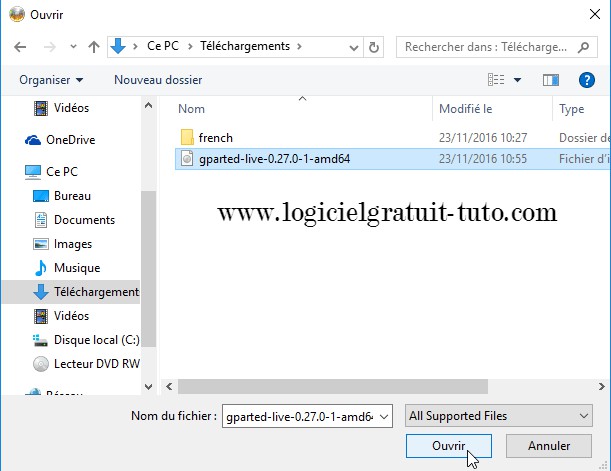Image resolution: width=611 pixels, height=471 pixels.
Task: Click date 23/11/2016 10:55 cell
Action: click(x=483, y=159)
